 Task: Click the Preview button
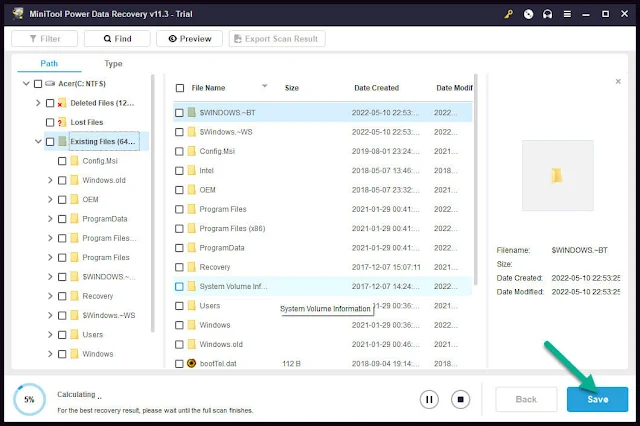(189, 39)
